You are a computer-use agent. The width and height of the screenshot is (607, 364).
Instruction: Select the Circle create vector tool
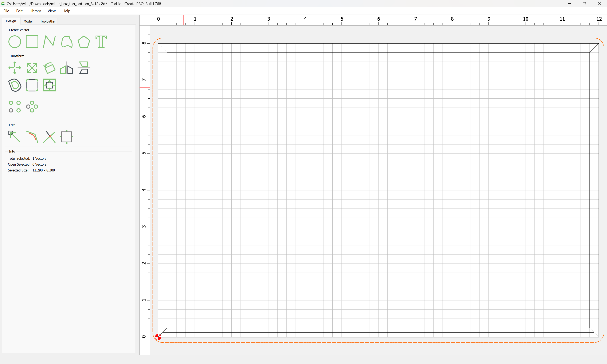15,42
